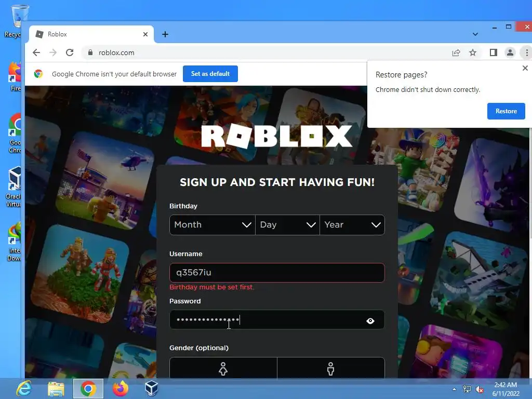Image resolution: width=532 pixels, height=399 pixels.
Task: Bookmark this page with the star icon
Action: (x=473, y=52)
